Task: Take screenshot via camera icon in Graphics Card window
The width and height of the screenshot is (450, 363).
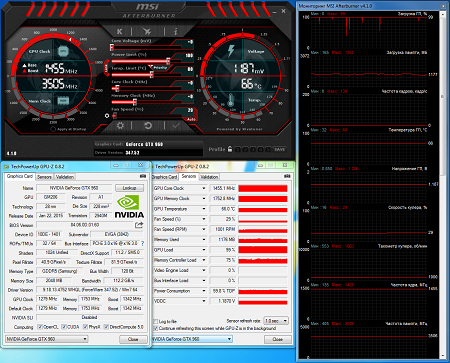Action: (143, 176)
